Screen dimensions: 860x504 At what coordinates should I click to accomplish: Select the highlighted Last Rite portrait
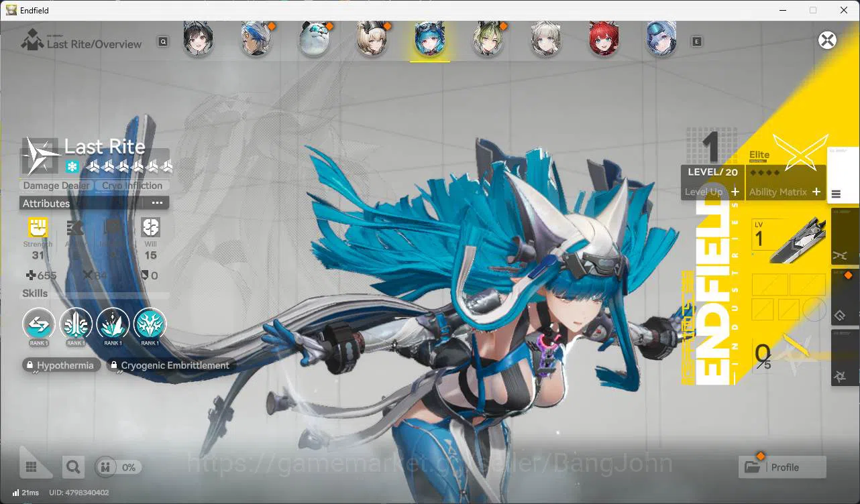coord(430,39)
